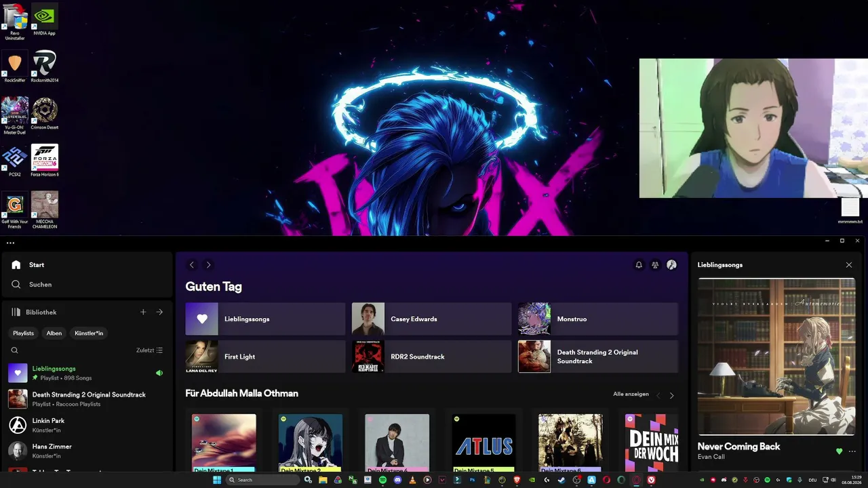The width and height of the screenshot is (868, 488).
Task: Open the Zuletzt sort dropdown
Action: 149,350
